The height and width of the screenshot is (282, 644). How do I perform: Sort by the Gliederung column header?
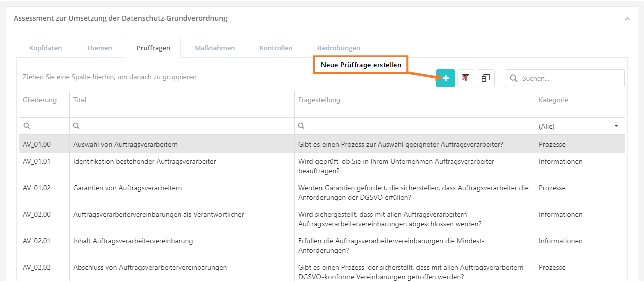[x=40, y=100]
